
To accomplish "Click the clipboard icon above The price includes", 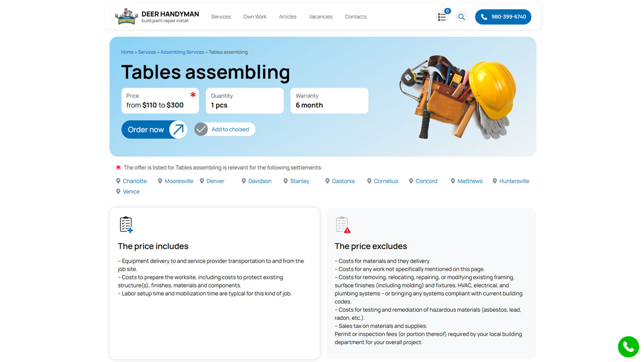I will (x=126, y=224).
